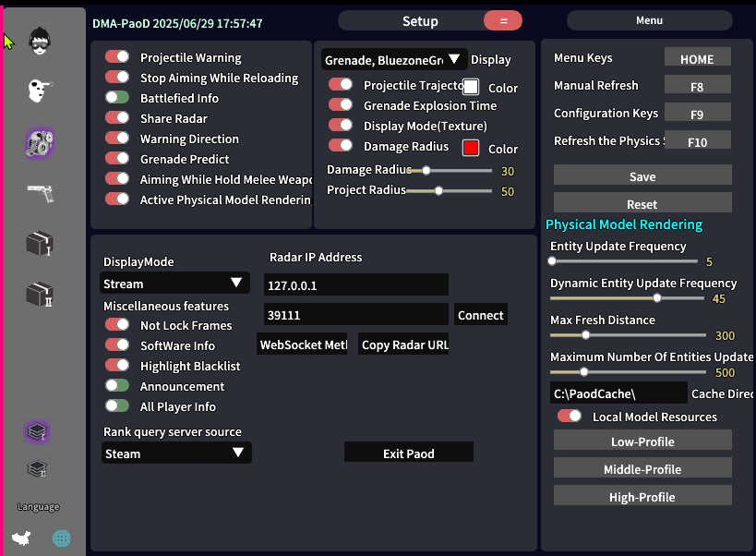Expand the Grenade, BluezoneGrenade display dropdown
Image resolution: width=756 pixels, height=556 pixels.
pyautogui.click(x=394, y=60)
